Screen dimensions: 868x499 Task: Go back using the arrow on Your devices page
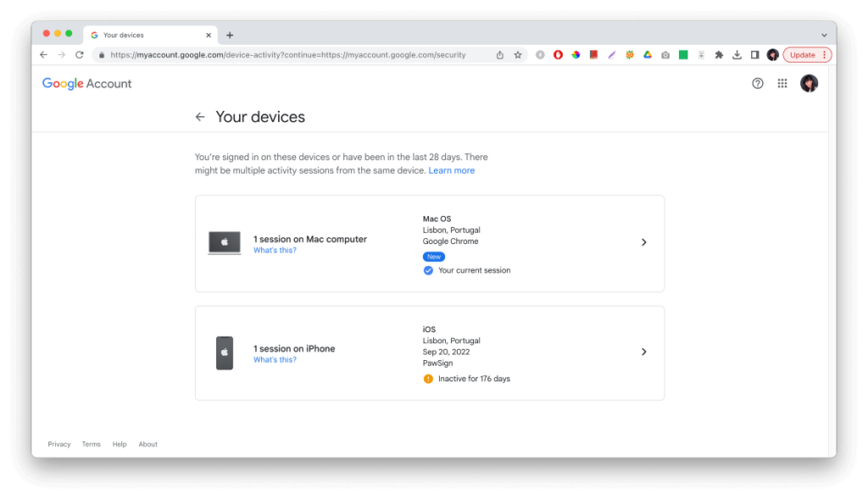click(x=200, y=116)
